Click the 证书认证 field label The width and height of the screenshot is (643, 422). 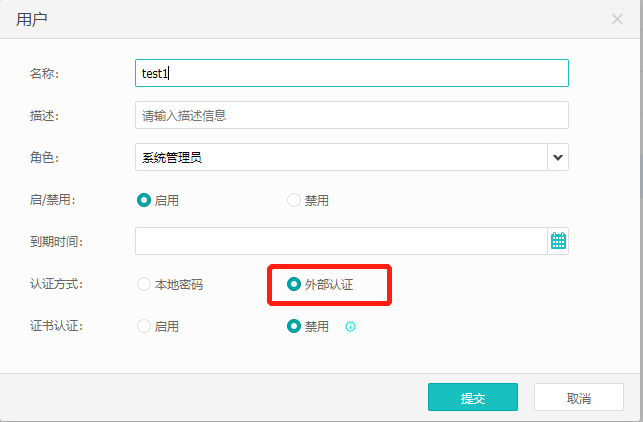coord(56,326)
